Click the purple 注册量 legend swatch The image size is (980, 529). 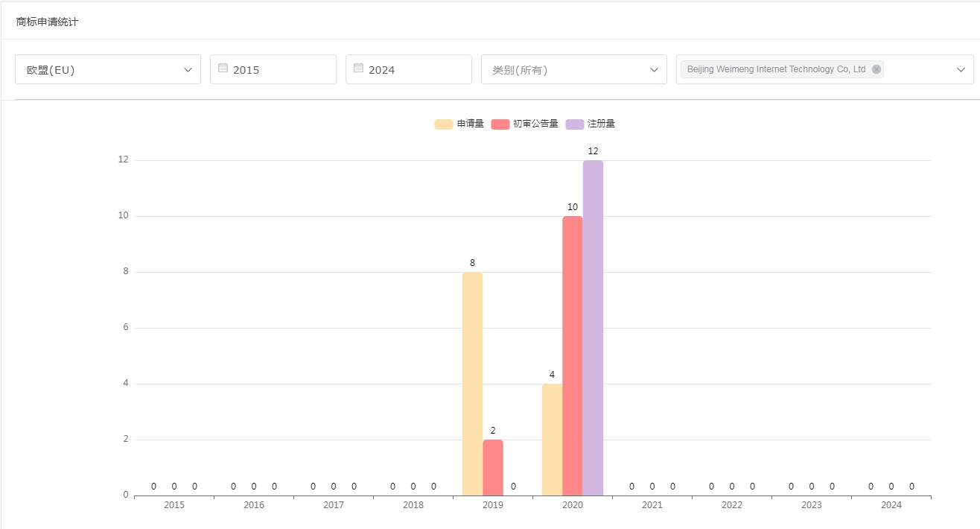[575, 124]
